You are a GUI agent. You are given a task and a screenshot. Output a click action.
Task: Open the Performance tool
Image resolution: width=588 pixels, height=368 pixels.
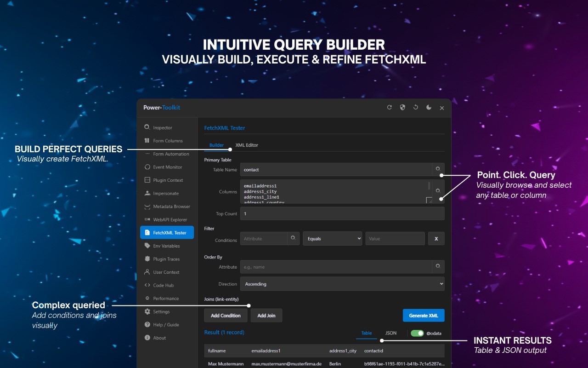click(x=167, y=299)
